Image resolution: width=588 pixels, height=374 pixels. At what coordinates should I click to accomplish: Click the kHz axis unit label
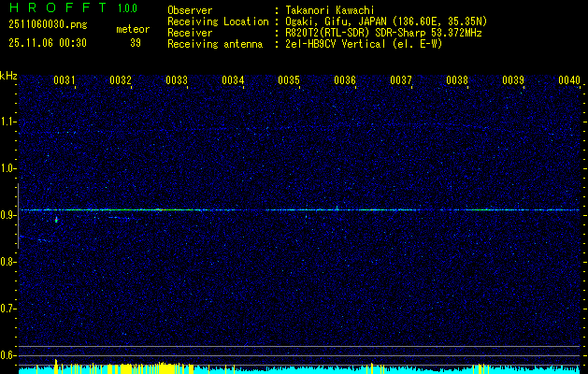pos(8,75)
